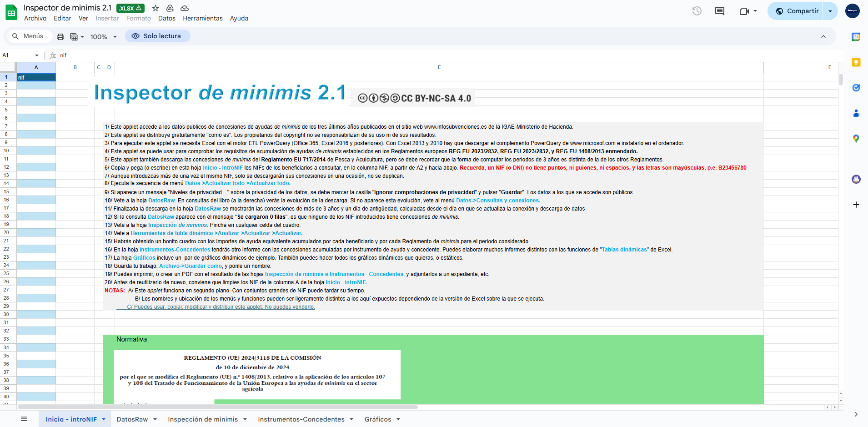Open Google Keep side panel
The width and height of the screenshot is (868, 427).
[856, 62]
